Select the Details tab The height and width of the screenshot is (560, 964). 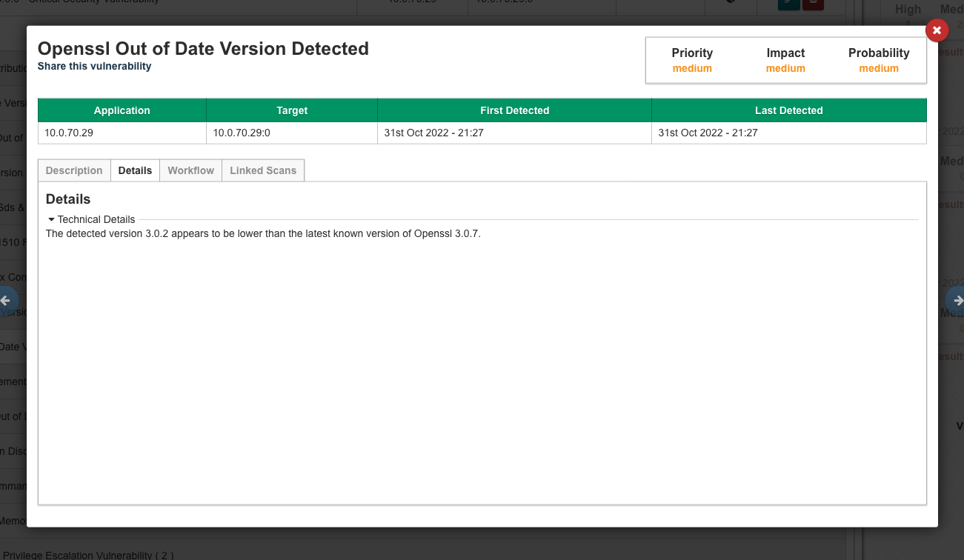[x=135, y=170]
